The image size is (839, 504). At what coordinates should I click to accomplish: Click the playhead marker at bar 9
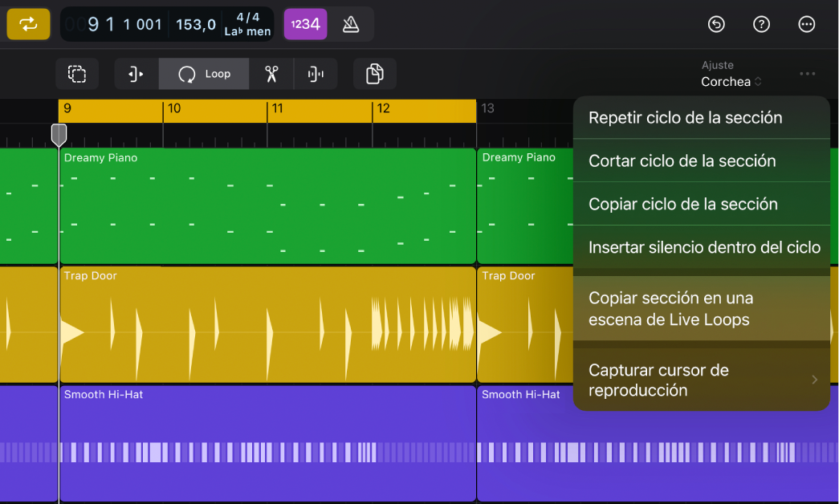(59, 134)
